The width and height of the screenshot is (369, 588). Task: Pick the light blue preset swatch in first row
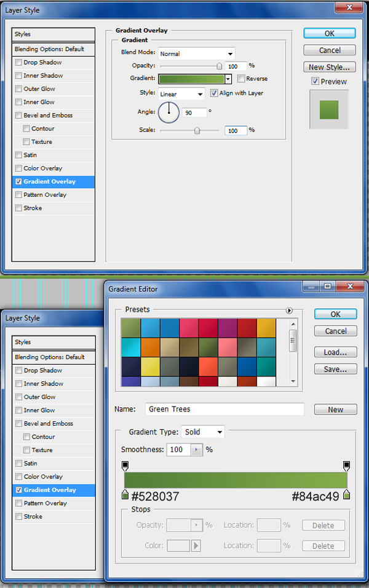pyautogui.click(x=151, y=328)
